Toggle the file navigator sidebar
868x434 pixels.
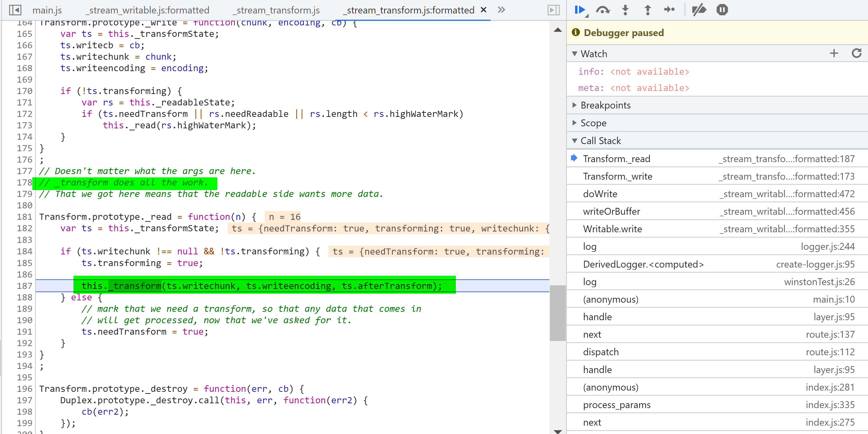click(15, 10)
